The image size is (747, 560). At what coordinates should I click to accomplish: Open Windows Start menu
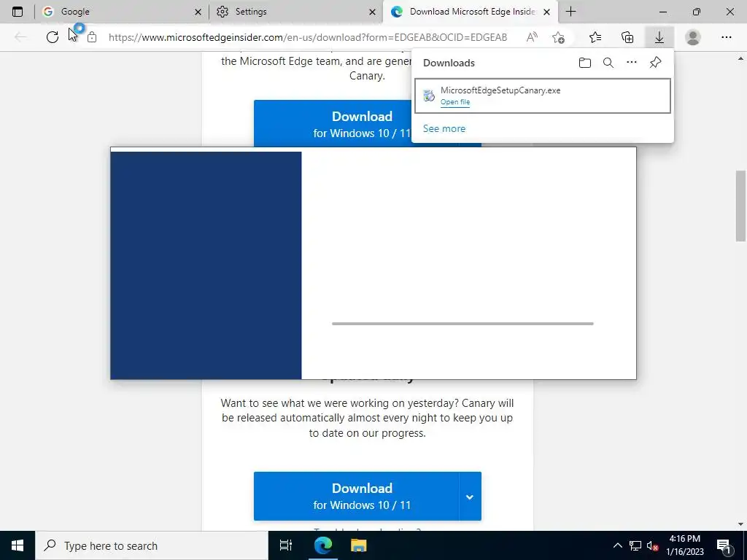tap(18, 545)
